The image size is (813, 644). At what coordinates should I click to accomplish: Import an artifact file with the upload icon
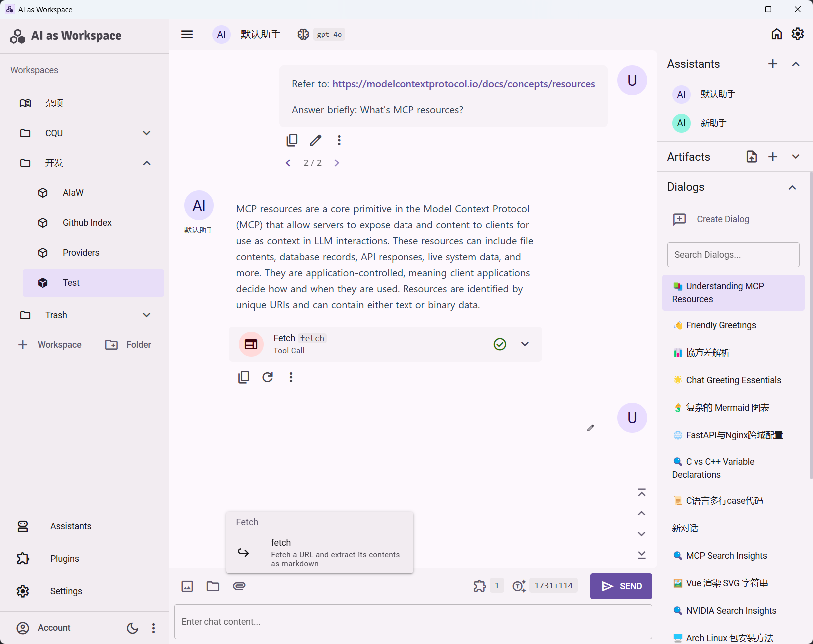pos(752,157)
